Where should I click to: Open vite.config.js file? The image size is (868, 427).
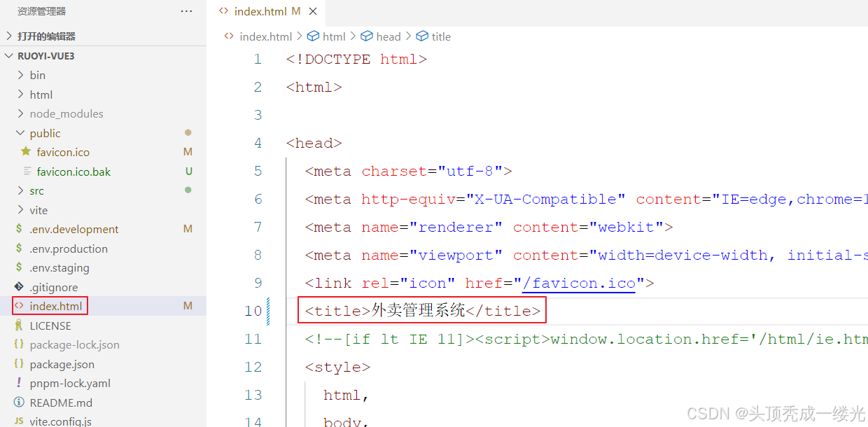coord(61,421)
